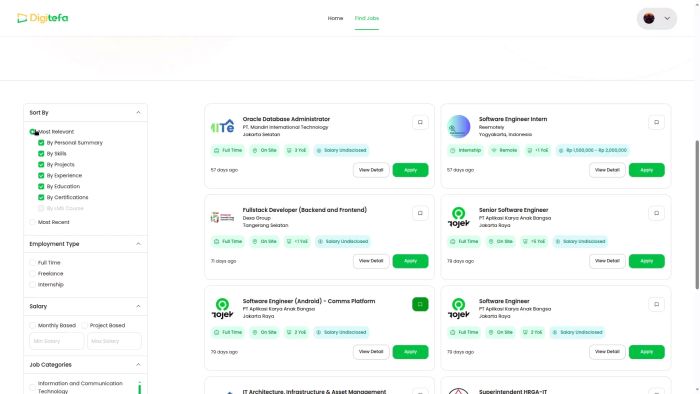The width and height of the screenshot is (700, 394).
Task: Bookmark the Senior Software Engineer job
Action: (x=656, y=213)
